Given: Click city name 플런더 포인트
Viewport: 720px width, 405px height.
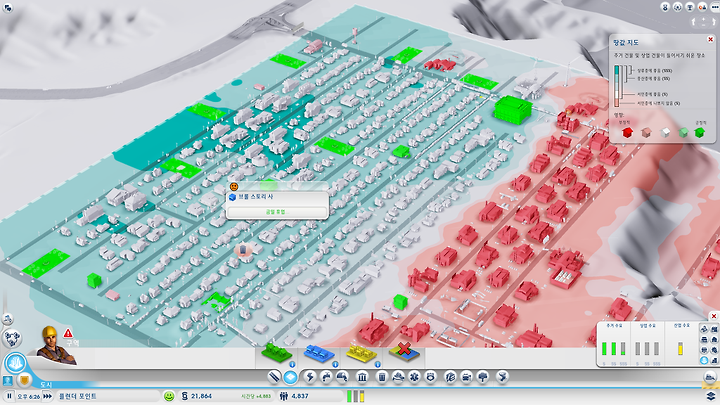Looking at the screenshot, I should pos(78,396).
